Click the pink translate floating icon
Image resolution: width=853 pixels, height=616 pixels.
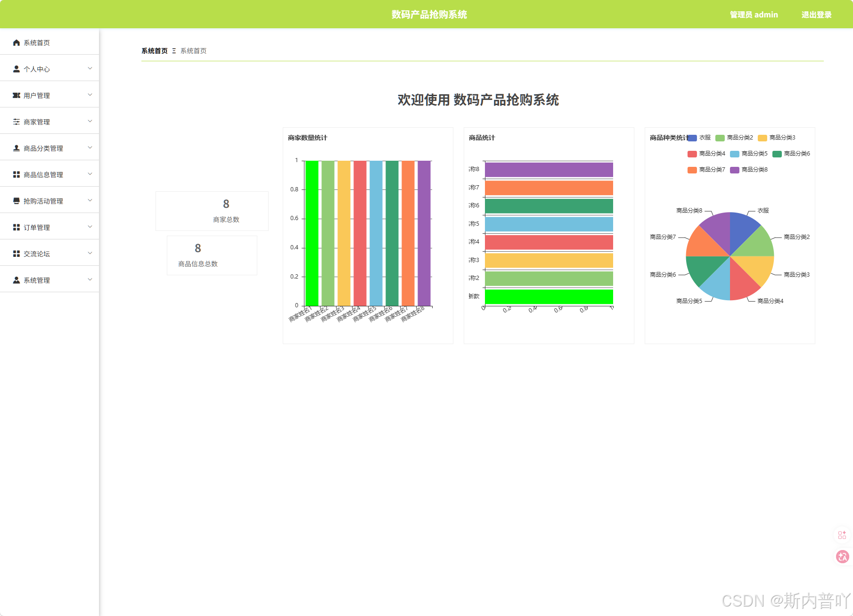[x=842, y=557]
